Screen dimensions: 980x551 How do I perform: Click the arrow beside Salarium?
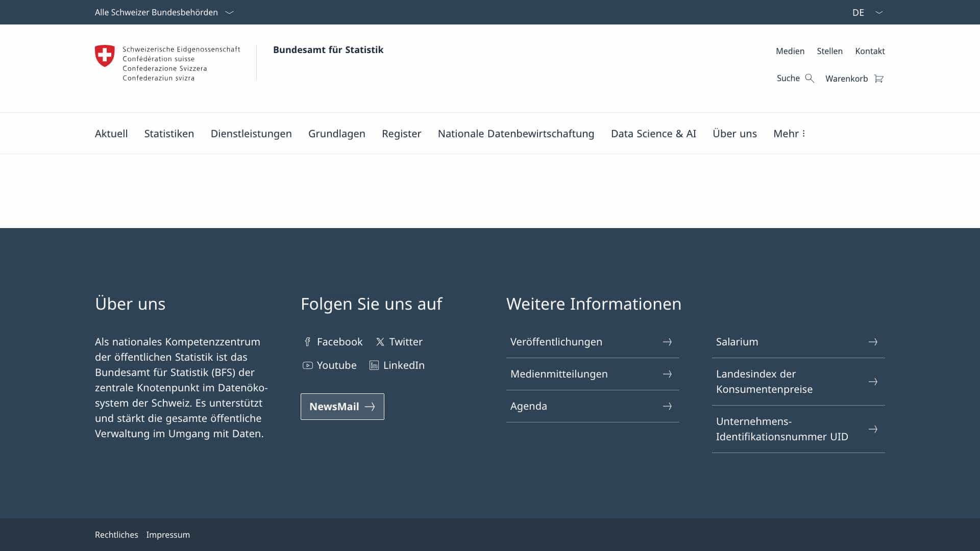point(873,342)
